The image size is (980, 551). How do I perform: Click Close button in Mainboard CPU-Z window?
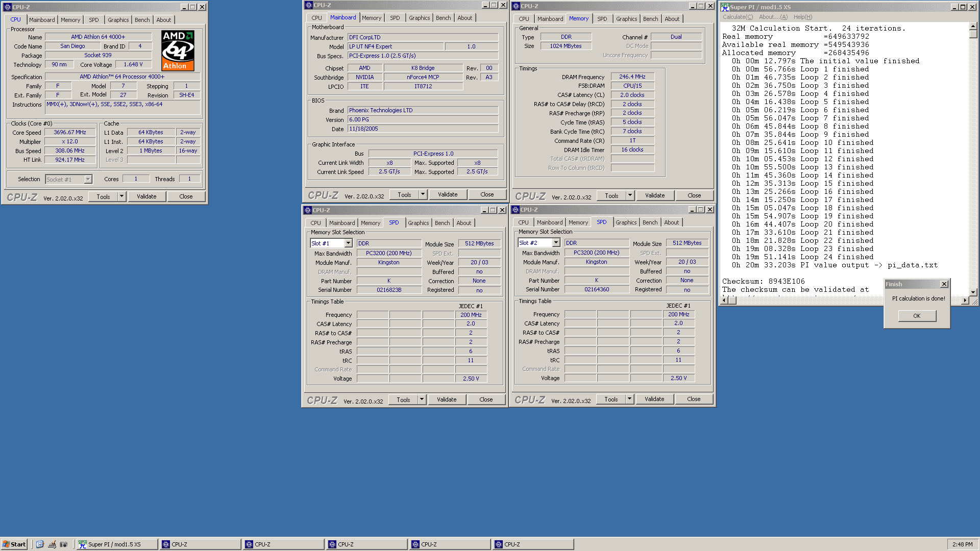(x=487, y=194)
